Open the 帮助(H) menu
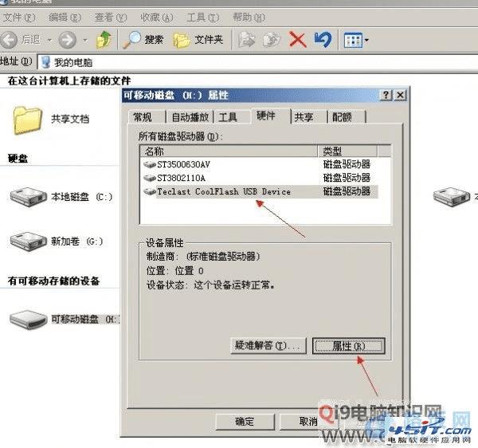The image size is (478, 448). (x=249, y=18)
